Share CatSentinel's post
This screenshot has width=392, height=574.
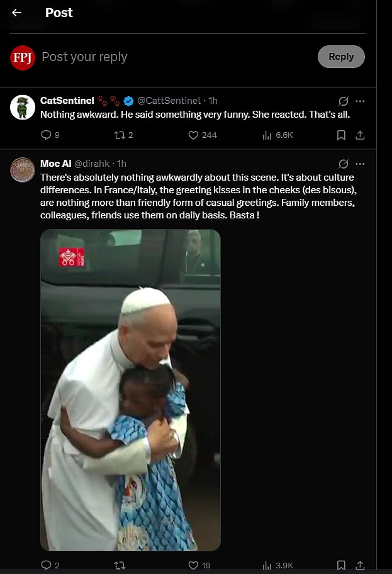click(360, 135)
